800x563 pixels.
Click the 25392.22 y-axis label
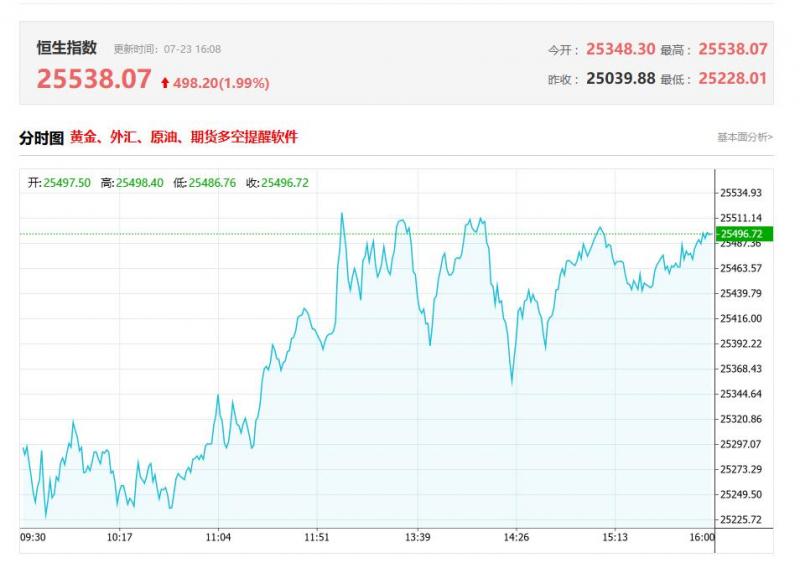coord(741,344)
